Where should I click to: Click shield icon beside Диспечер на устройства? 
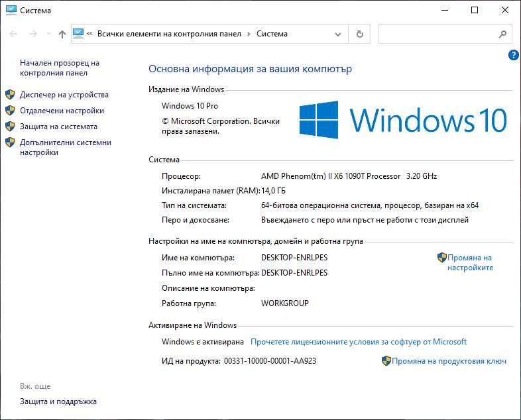[10, 95]
